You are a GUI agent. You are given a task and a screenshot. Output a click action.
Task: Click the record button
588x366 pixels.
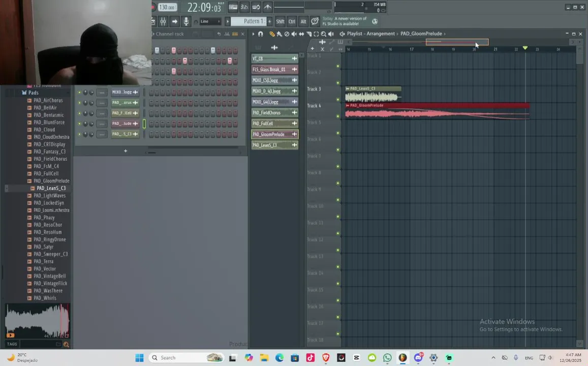point(154,7)
